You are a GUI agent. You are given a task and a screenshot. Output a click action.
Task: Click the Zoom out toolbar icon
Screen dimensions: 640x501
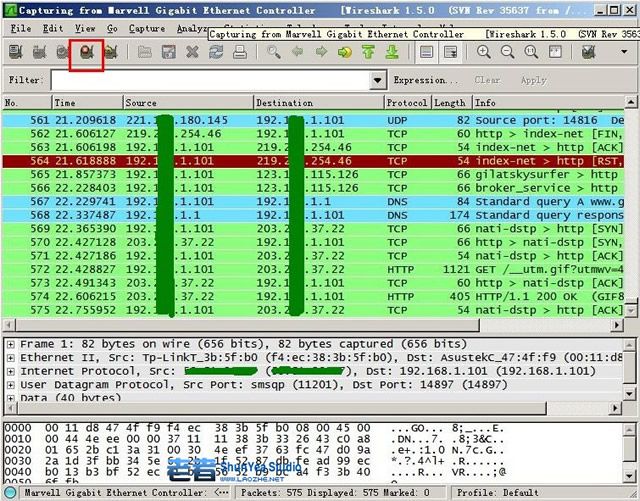[507, 52]
